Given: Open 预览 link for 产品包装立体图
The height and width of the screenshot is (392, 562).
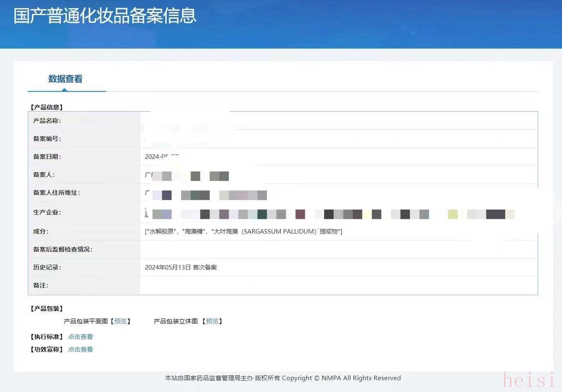Looking at the screenshot, I should point(212,321).
